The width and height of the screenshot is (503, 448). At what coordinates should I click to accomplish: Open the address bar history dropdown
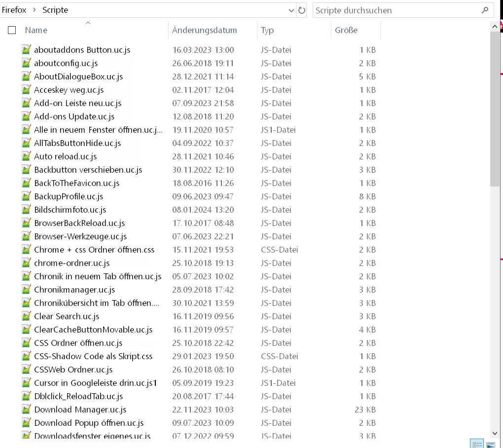[291, 10]
